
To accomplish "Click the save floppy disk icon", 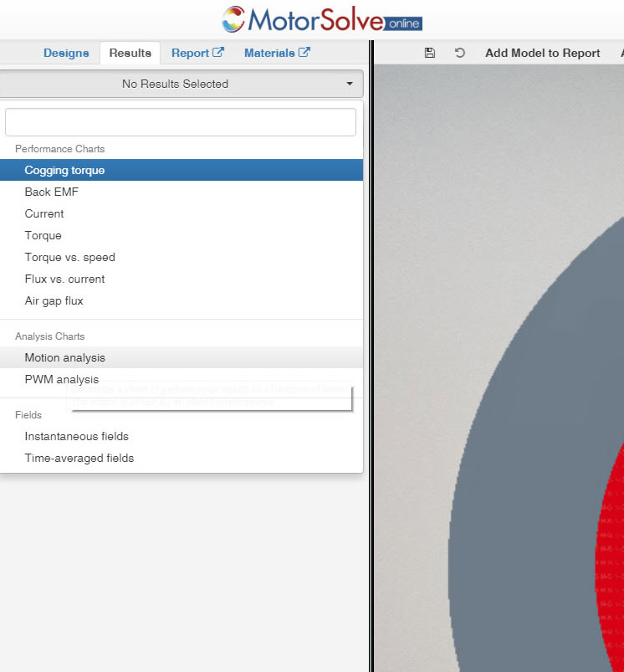I will click(430, 53).
